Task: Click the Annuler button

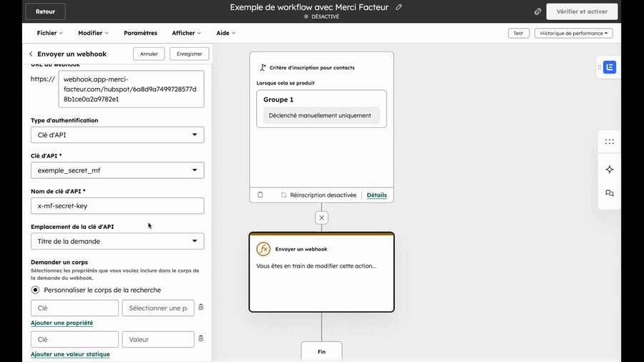Action: [x=149, y=54]
